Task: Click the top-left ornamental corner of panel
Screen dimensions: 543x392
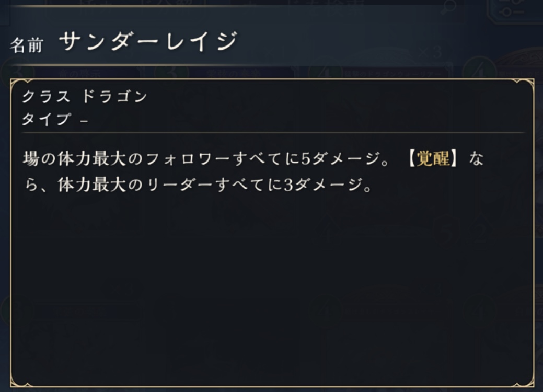Action: [16, 84]
